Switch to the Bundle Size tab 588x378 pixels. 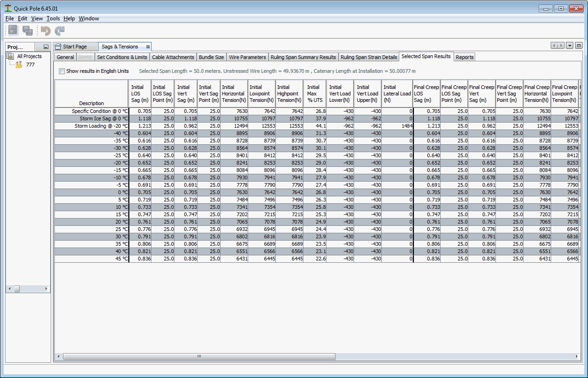point(211,57)
